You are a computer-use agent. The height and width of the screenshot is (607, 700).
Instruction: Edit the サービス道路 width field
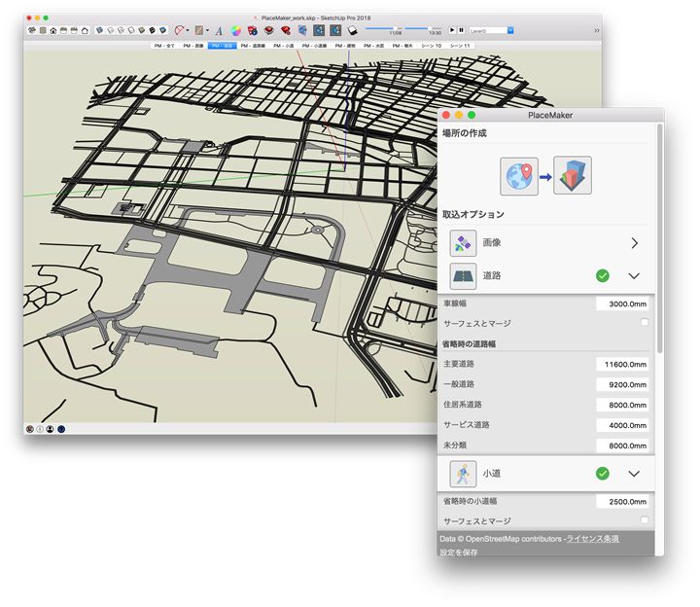[622, 425]
